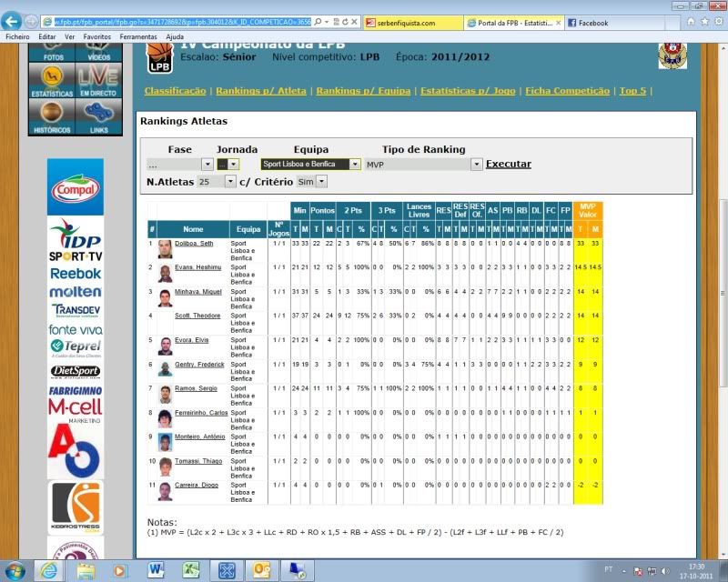Switch to the serbenfiquista.com tab

[x=413, y=23]
